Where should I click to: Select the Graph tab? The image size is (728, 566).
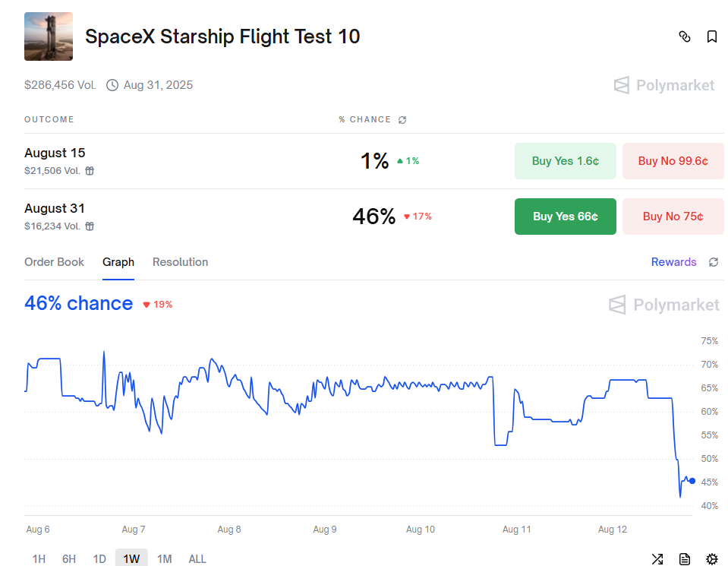(118, 262)
